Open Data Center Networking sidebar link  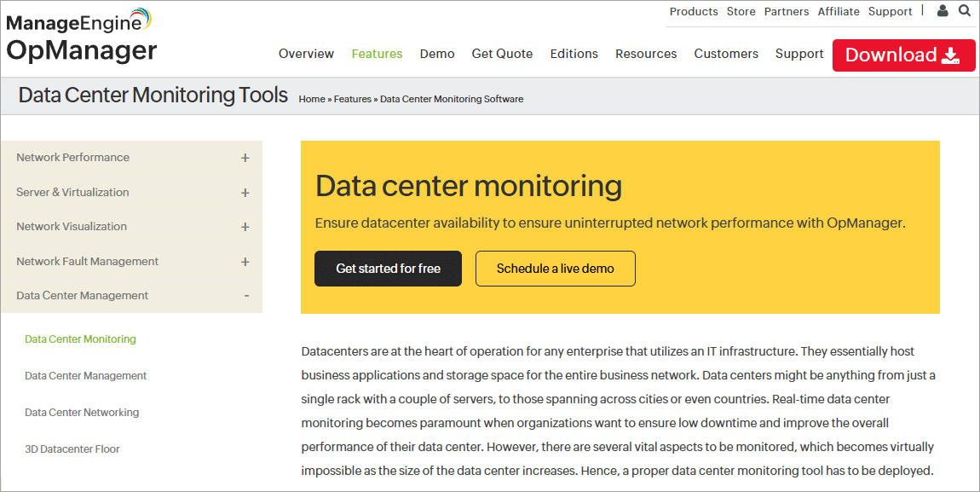click(82, 413)
